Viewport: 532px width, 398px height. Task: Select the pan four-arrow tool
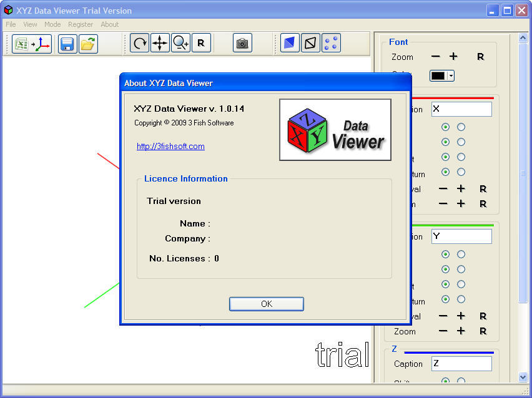[160, 43]
